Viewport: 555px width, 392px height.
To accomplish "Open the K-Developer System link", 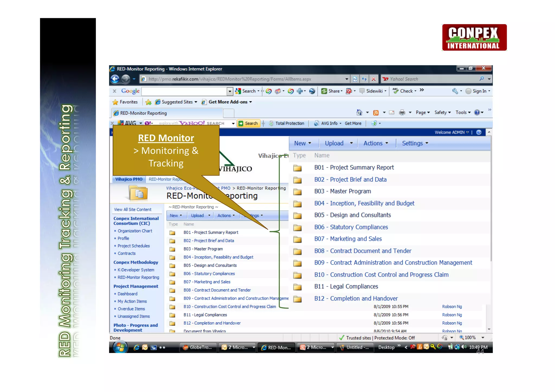I will click(x=136, y=270).
